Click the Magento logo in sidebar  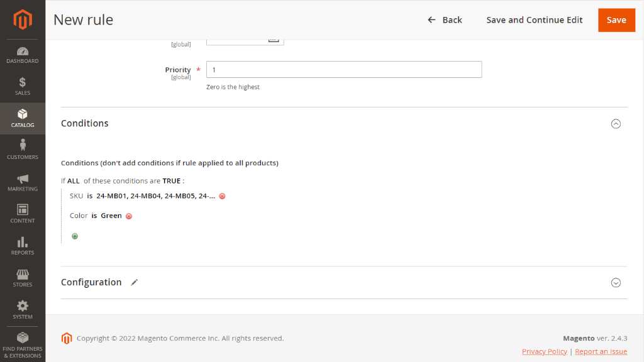coord(23,19)
